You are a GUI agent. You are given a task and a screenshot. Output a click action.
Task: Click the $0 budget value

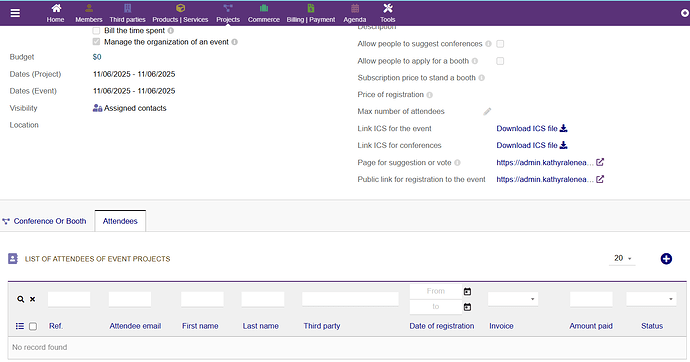(97, 57)
